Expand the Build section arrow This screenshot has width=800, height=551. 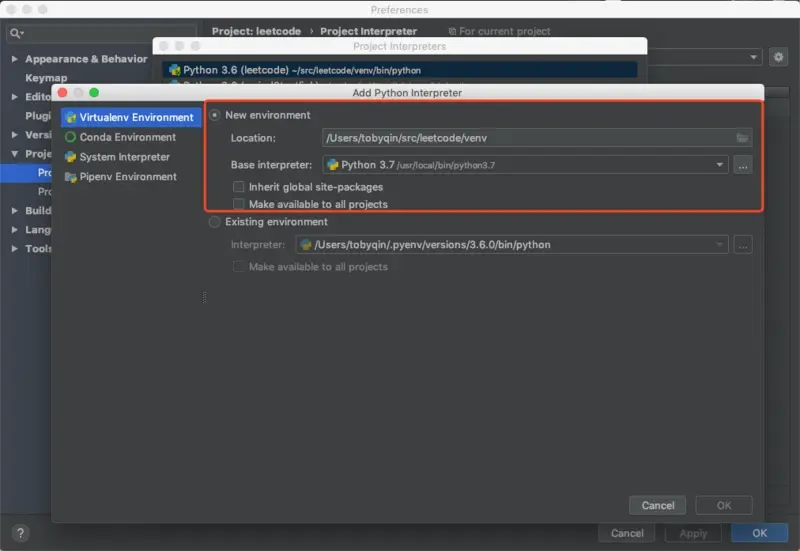coord(14,210)
